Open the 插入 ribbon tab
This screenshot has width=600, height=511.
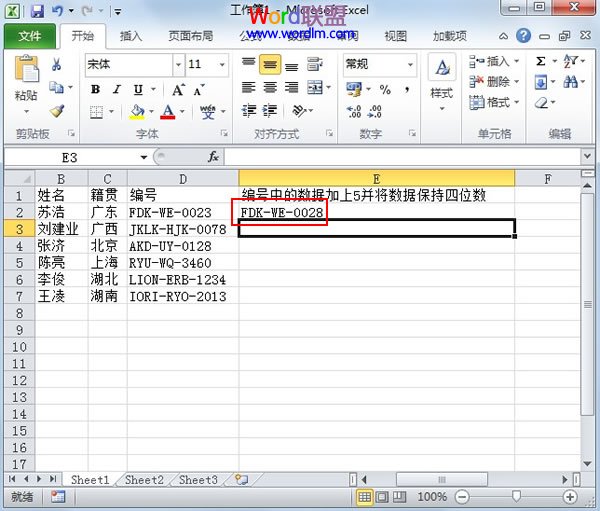pyautogui.click(x=131, y=36)
